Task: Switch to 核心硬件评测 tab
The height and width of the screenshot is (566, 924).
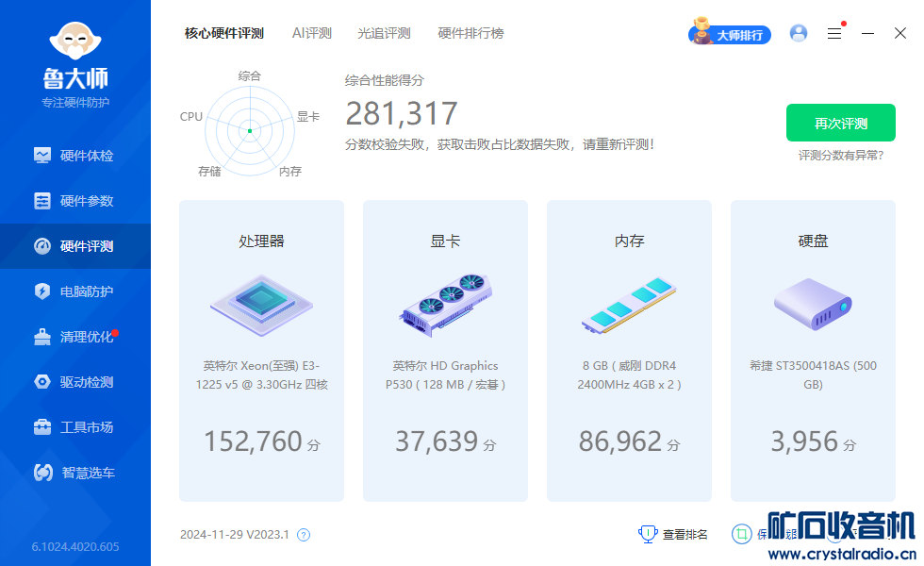Action: pos(224,33)
